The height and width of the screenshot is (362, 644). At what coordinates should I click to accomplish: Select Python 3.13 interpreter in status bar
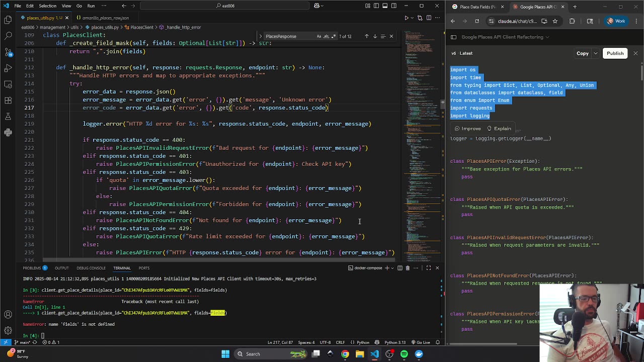[x=395, y=342]
